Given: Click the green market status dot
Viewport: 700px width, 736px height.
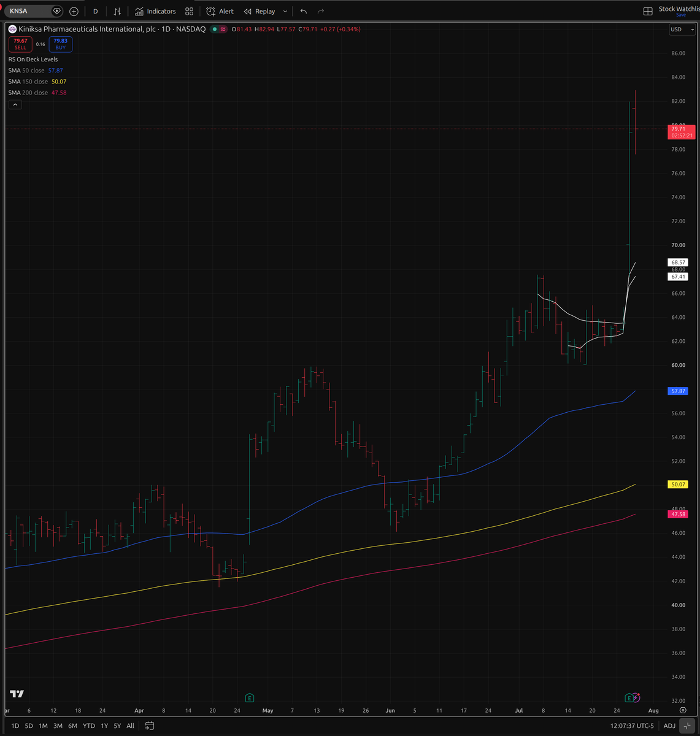Looking at the screenshot, I should pos(213,29).
